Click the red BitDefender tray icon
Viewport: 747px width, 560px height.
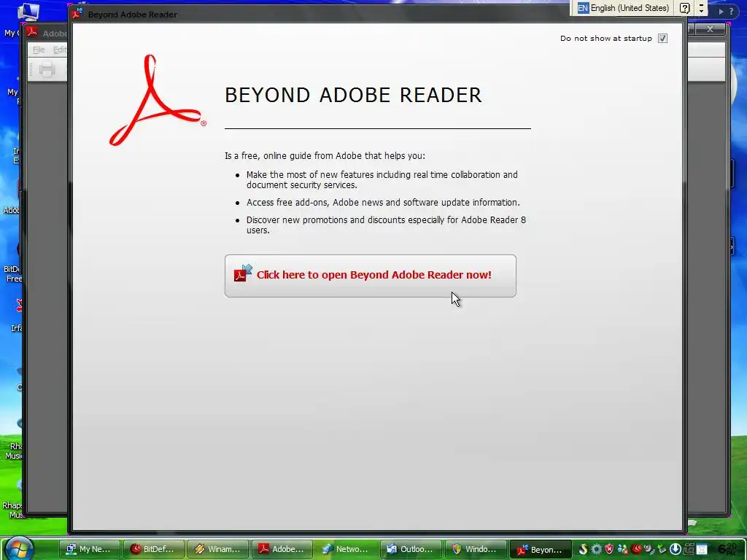point(636,549)
